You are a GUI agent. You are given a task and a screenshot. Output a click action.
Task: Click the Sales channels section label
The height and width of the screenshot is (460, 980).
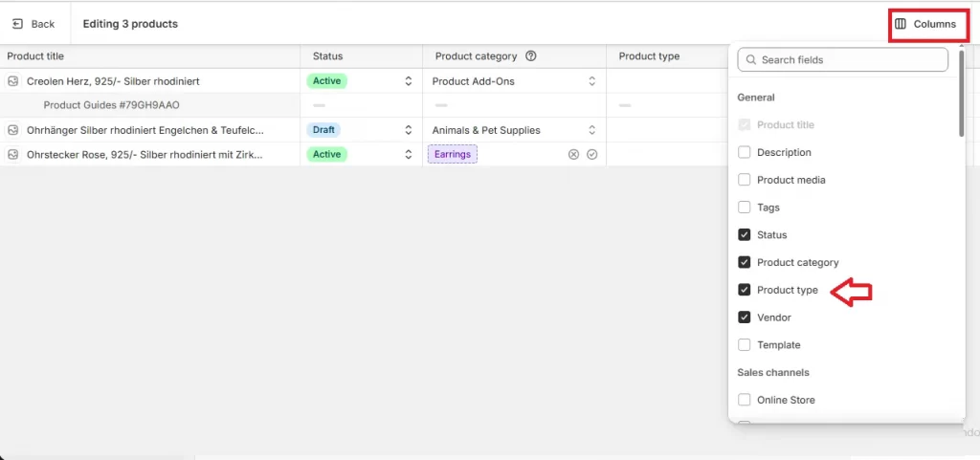pos(773,372)
